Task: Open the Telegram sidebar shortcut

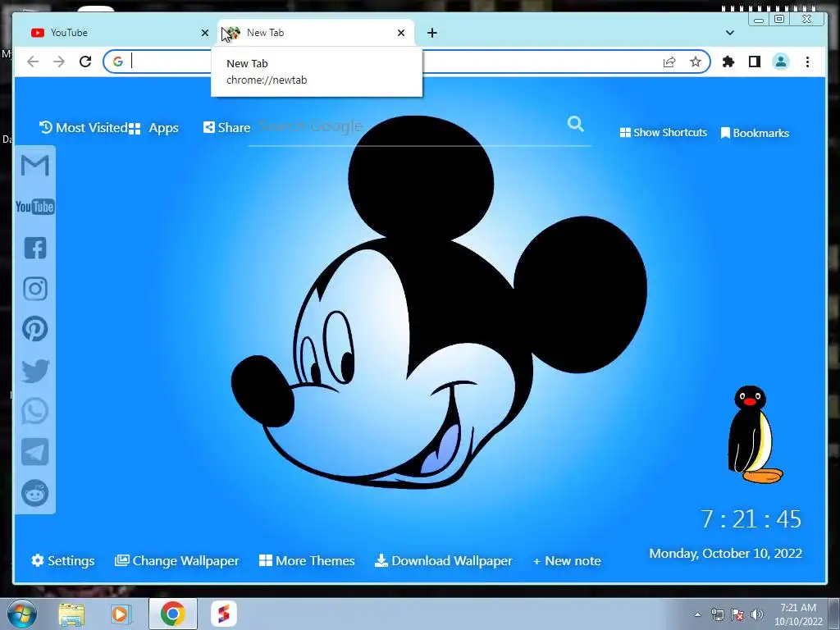Action: click(x=34, y=452)
